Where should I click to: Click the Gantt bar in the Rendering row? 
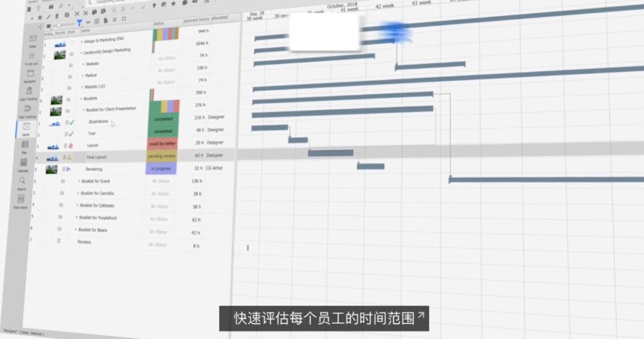pos(370,167)
